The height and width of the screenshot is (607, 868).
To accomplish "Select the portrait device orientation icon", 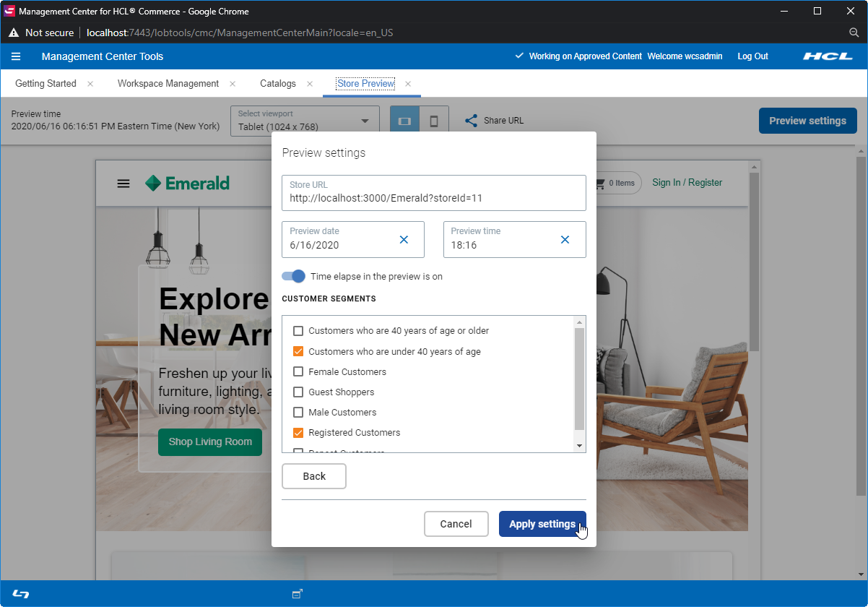I will (434, 121).
